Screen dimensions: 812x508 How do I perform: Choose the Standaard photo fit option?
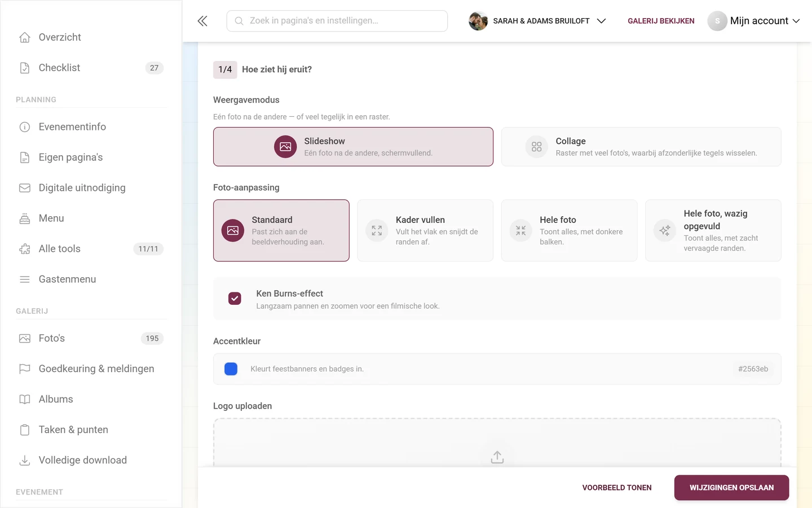point(281,230)
